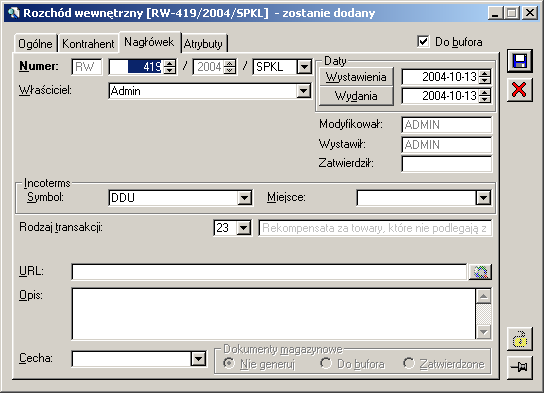
Task: Click the year 2004 spinner up arrow
Action: (x=230, y=63)
